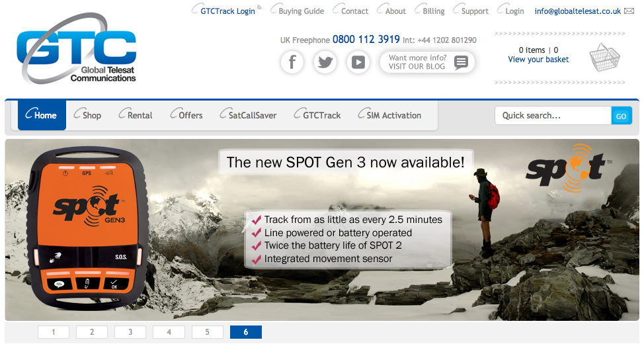Viewport: 644px width, 346px height.
Task: Click the email envelope icon
Action: click(x=629, y=11)
